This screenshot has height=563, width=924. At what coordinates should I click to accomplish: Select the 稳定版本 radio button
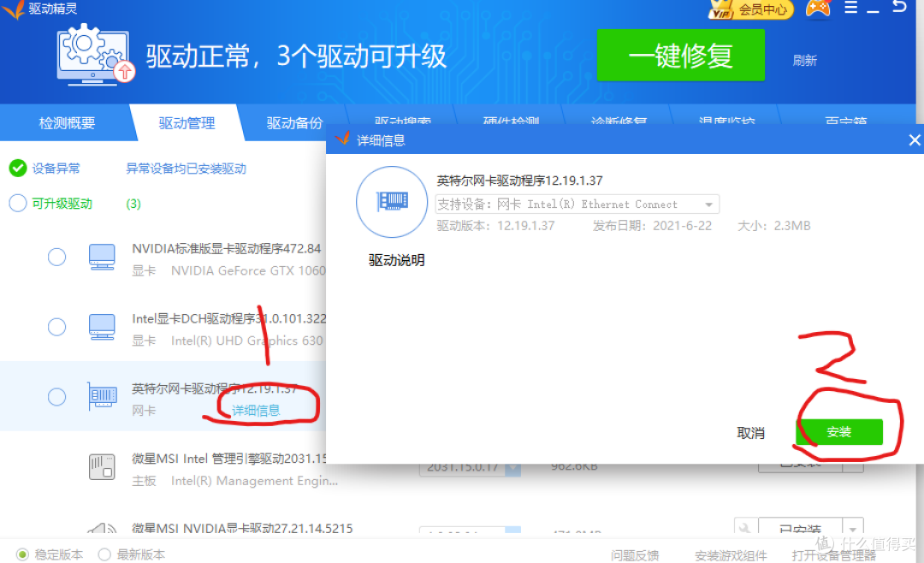tap(21, 554)
